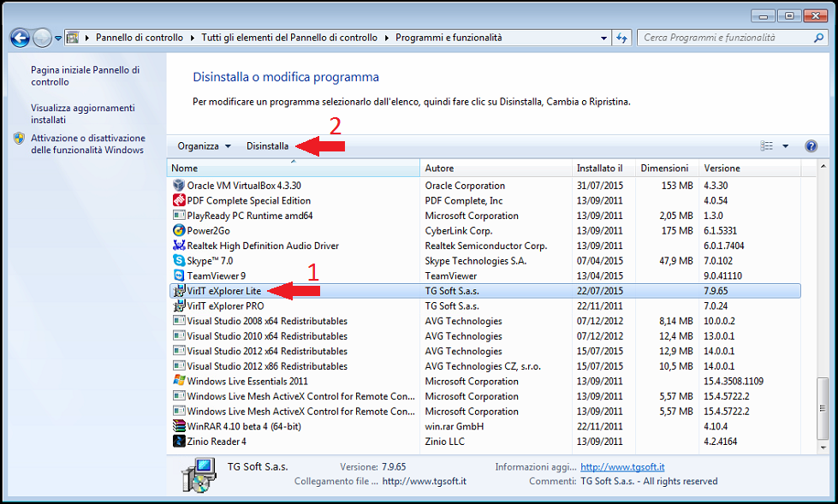Click the list scrollbar up arrow

823,168
